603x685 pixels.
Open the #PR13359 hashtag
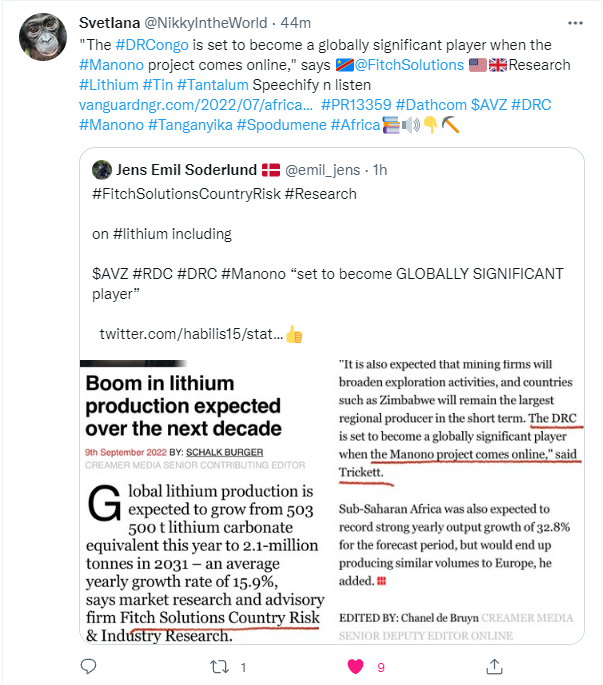356,105
